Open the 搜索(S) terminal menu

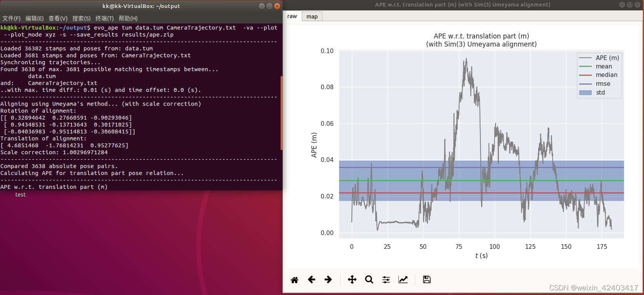(x=82, y=18)
